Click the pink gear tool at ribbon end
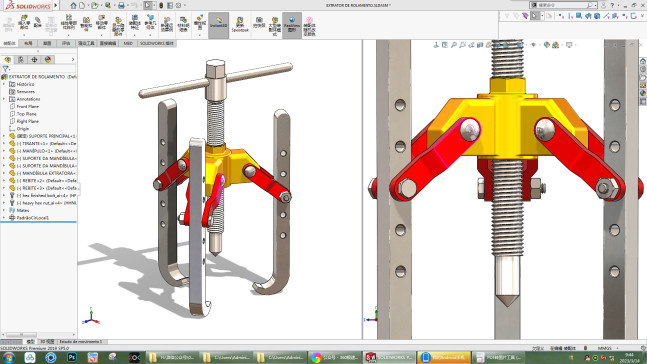Viewport: 647px width, 364px height. pyautogui.click(x=309, y=26)
